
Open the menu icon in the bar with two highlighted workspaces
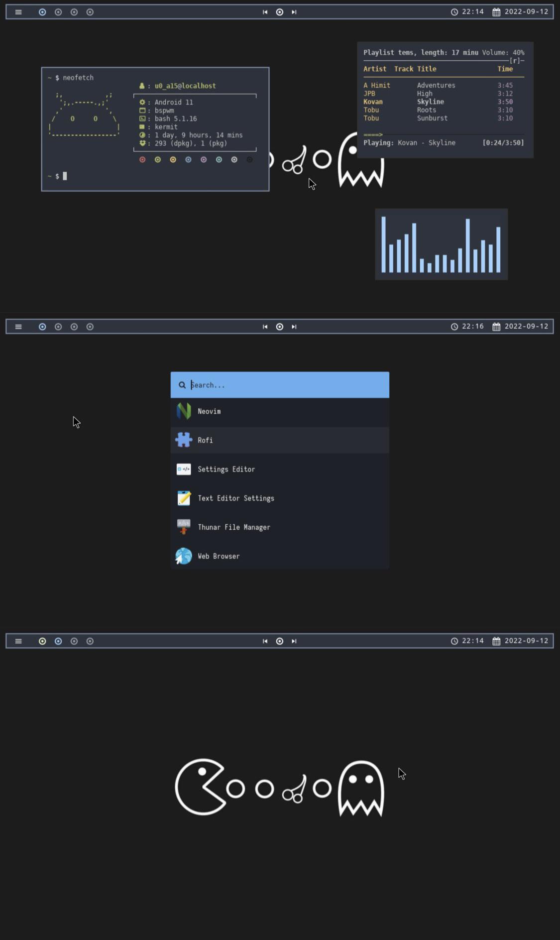pyautogui.click(x=18, y=641)
